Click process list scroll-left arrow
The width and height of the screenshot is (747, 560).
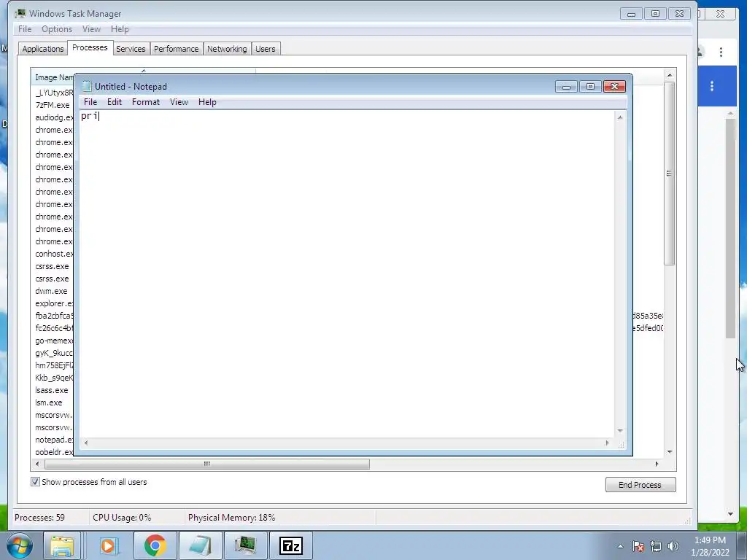click(38, 464)
